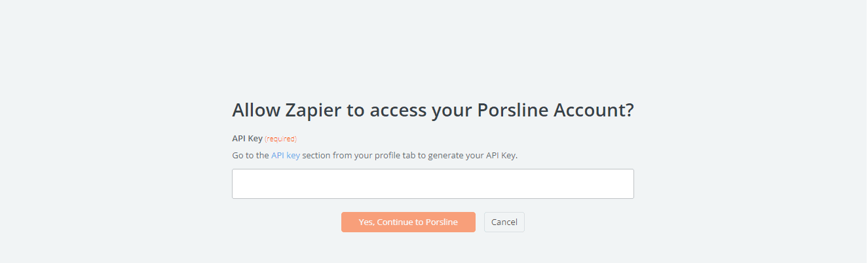Viewport: 868px width, 263px height.
Task: Click the profile tab instruction sentence
Action: point(375,156)
